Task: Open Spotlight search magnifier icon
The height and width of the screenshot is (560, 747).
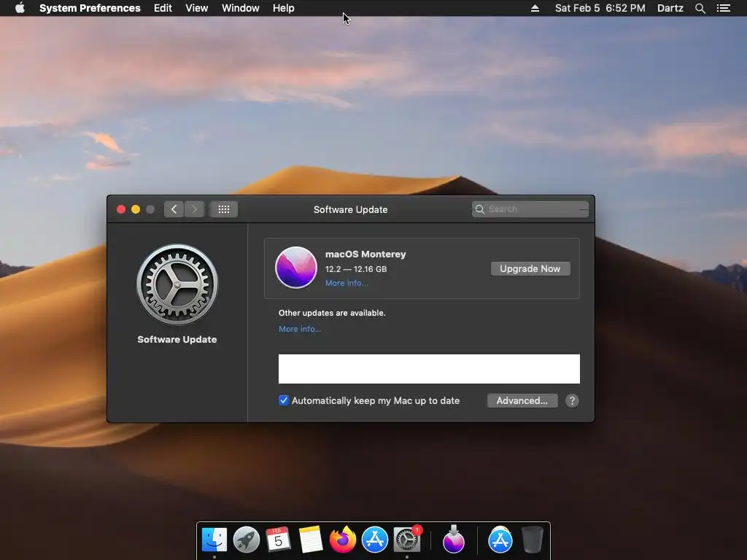Action: (700, 8)
